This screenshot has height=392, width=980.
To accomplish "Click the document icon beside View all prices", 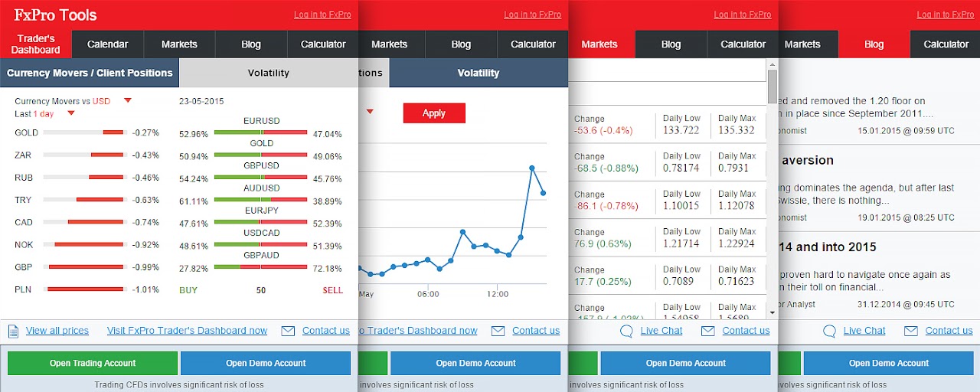I will [x=13, y=332].
